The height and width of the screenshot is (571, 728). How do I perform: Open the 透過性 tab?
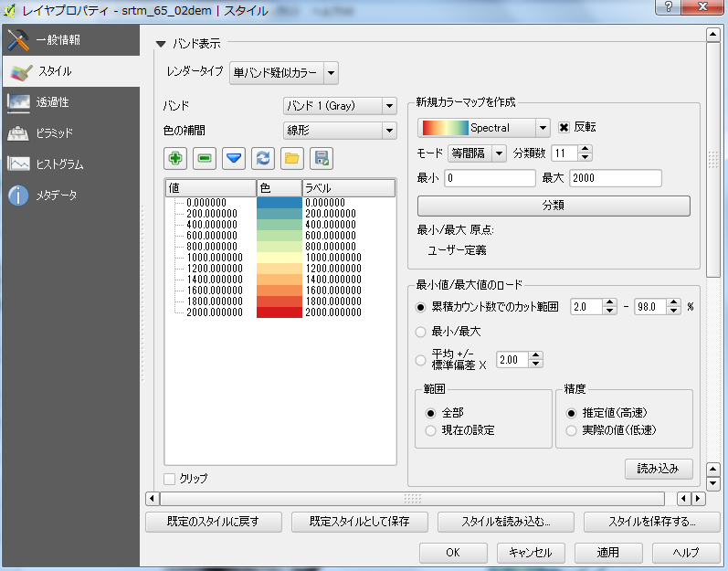click(71, 102)
